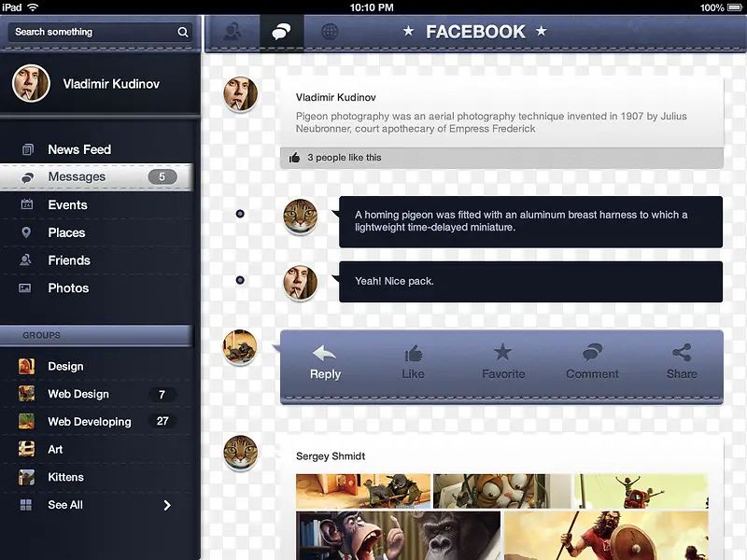
Task: Open the Comment bubble action
Action: 592,353
